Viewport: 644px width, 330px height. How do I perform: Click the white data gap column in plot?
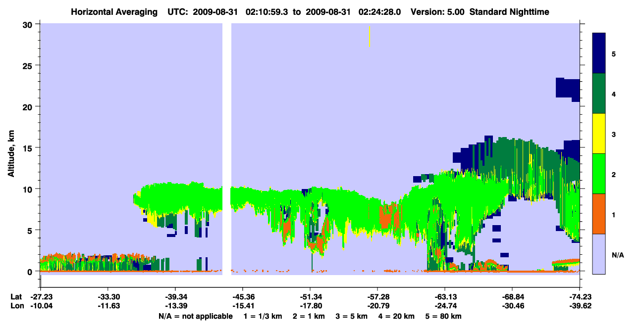[x=227, y=149]
